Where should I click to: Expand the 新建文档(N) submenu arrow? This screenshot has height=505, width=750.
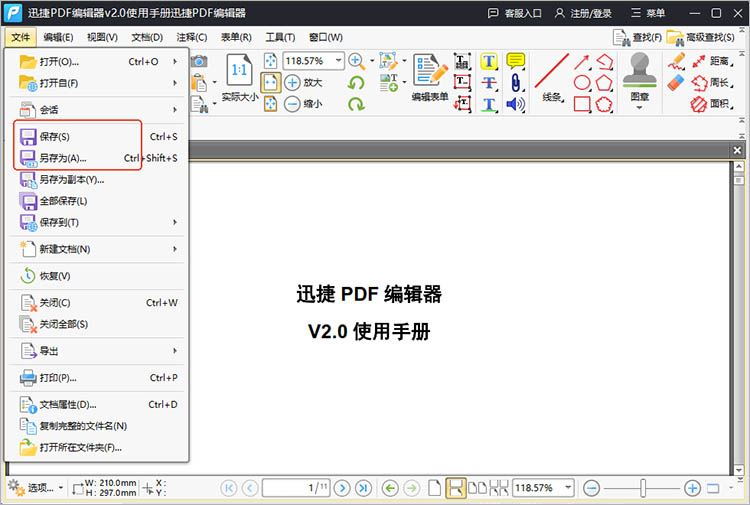click(x=175, y=249)
